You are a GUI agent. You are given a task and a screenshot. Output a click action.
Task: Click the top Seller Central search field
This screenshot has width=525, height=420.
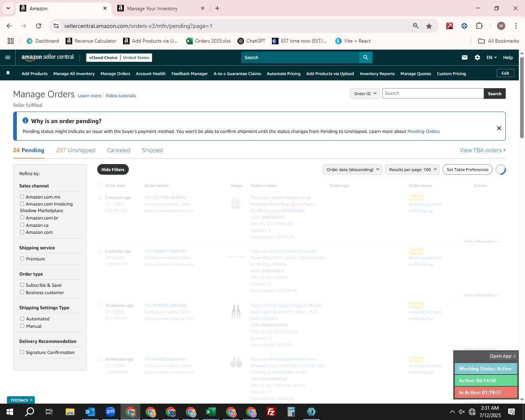click(x=300, y=57)
